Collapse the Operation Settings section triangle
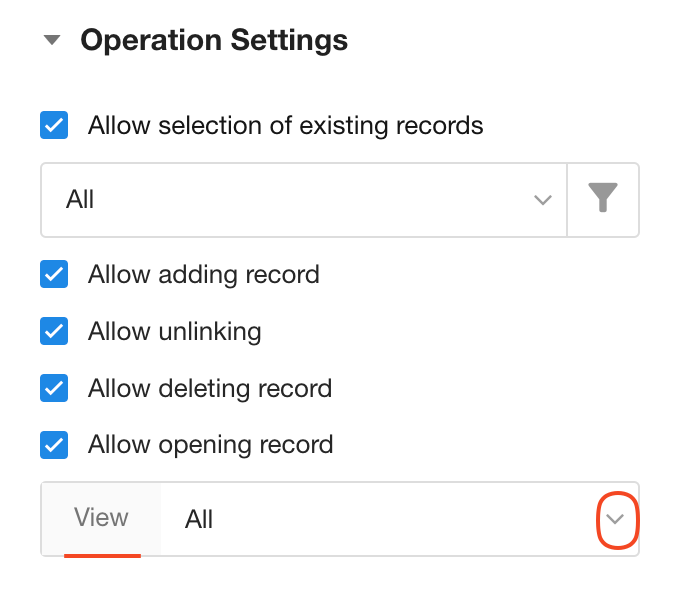 (53, 41)
